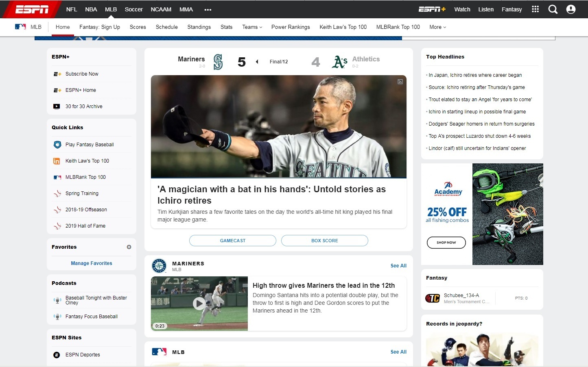Click the Oakland Athletics logo

click(x=339, y=62)
